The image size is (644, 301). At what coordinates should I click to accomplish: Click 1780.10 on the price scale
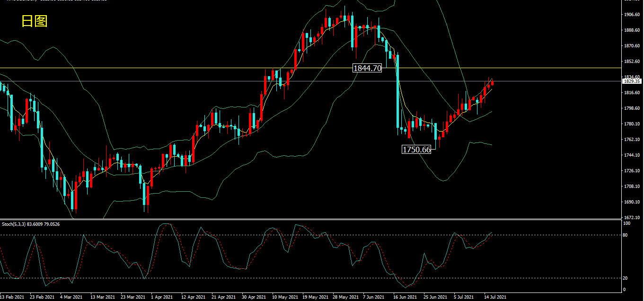click(x=632, y=124)
